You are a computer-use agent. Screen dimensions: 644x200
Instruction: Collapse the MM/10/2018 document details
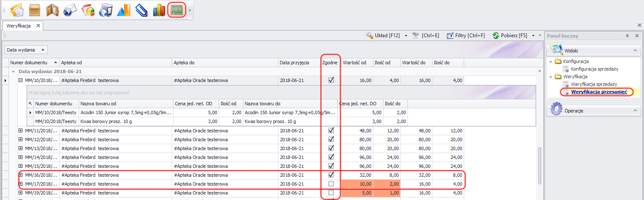pyautogui.click(x=21, y=80)
